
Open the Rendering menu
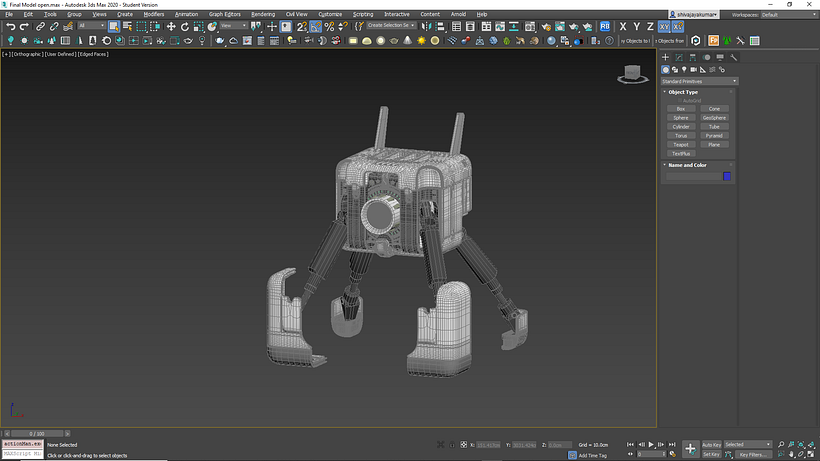click(263, 14)
